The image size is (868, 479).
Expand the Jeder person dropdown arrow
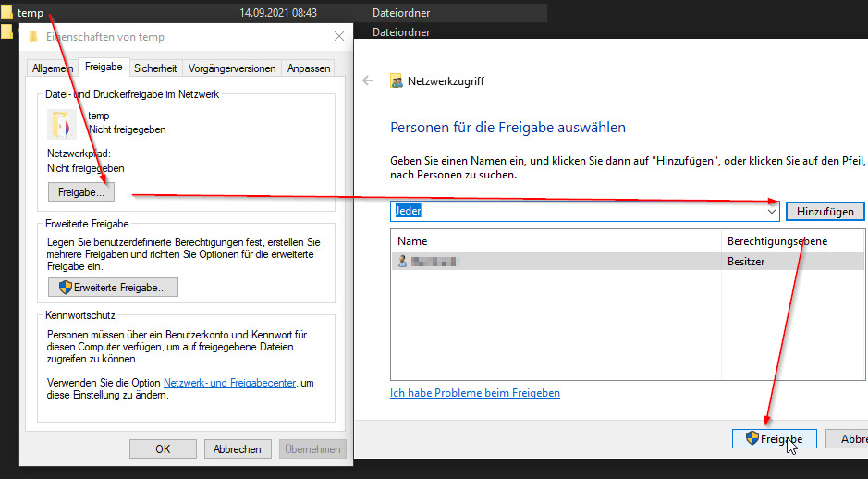pyautogui.click(x=772, y=212)
